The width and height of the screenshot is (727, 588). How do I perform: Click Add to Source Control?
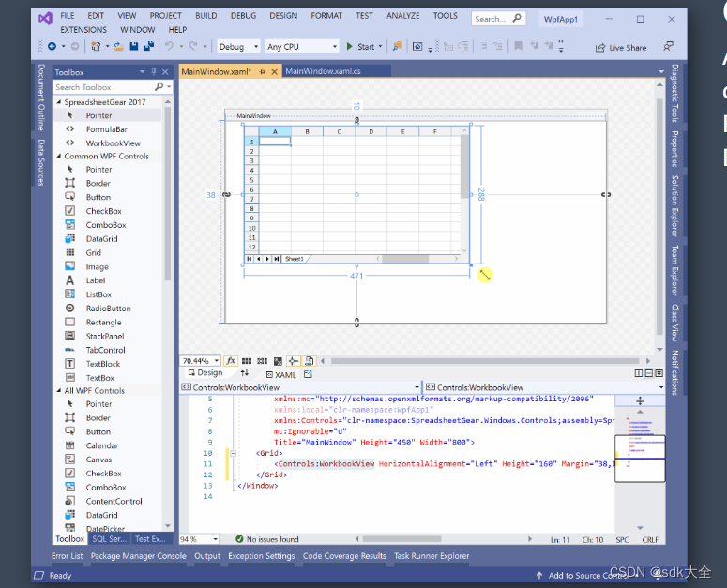pos(588,575)
